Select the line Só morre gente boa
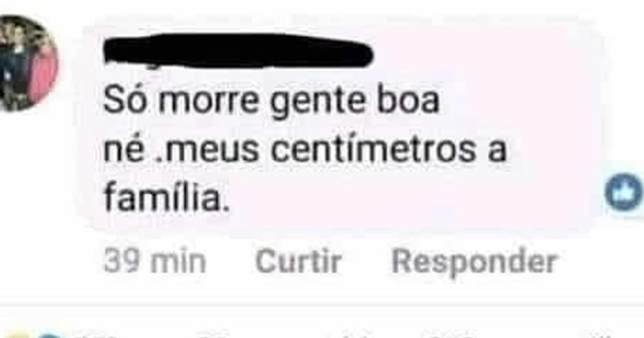The width and height of the screenshot is (644, 338). point(272,101)
